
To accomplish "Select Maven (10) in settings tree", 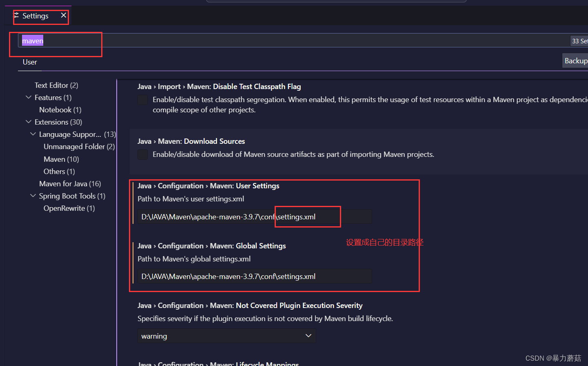I will pyautogui.click(x=61, y=159).
